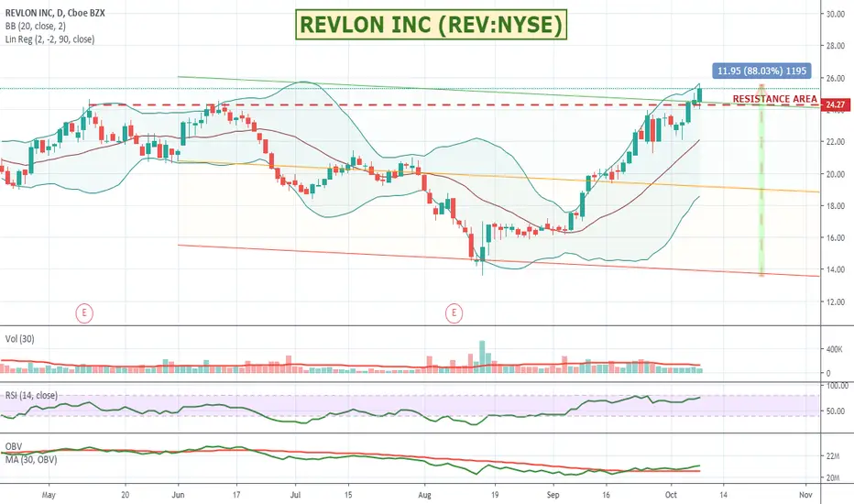Click the REVLON INC, D, Cboe BZX legend
The image size is (854, 504).
(55, 13)
